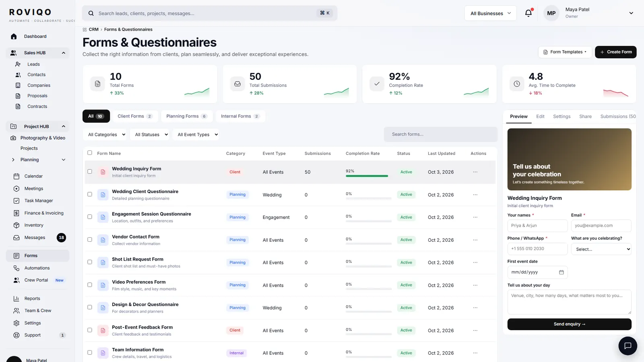The height and width of the screenshot is (362, 644).
Task: Click the Automations icon in sidebar
Action: point(17,268)
